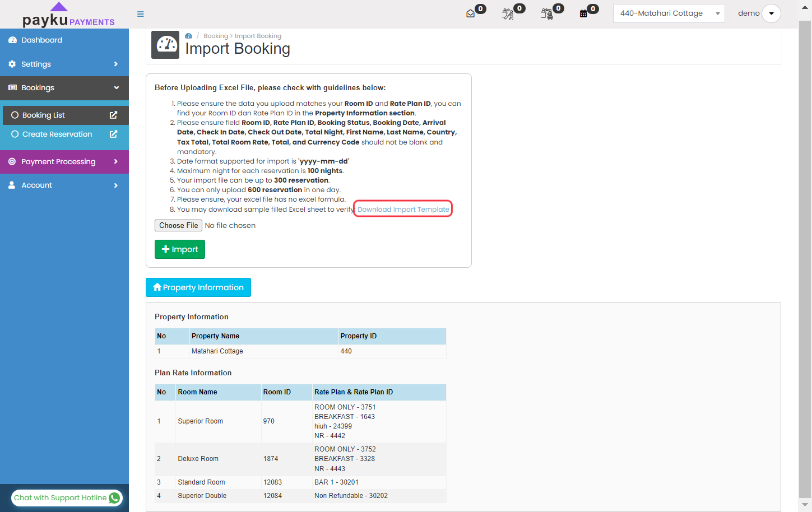
Task: Click the external-link icon next to Create Reservation
Action: pyautogui.click(x=113, y=134)
